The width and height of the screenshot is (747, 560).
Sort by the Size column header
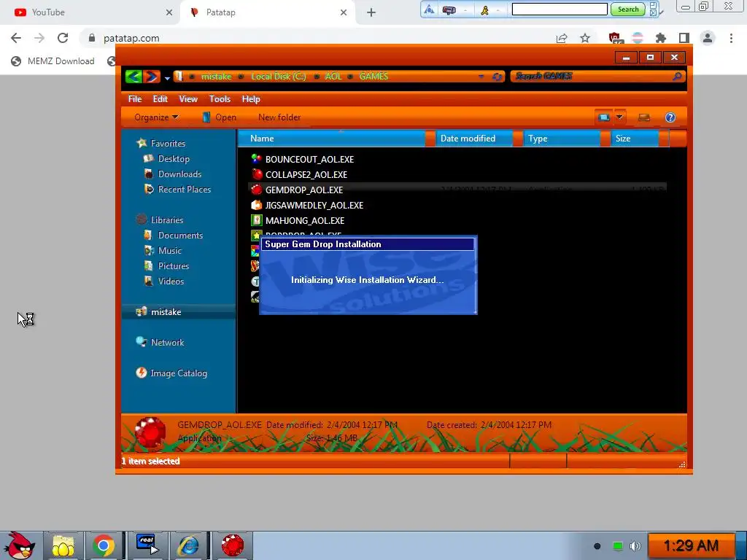point(635,139)
